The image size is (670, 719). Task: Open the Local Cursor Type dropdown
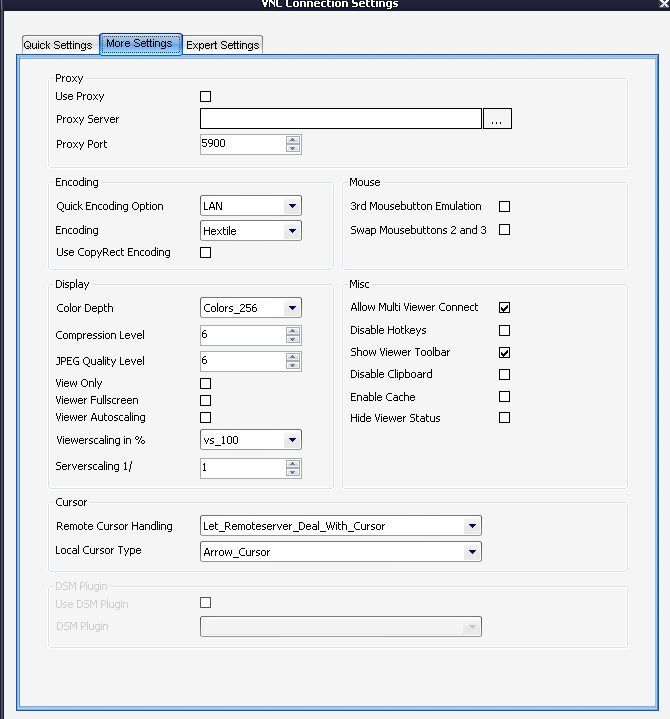(341, 552)
